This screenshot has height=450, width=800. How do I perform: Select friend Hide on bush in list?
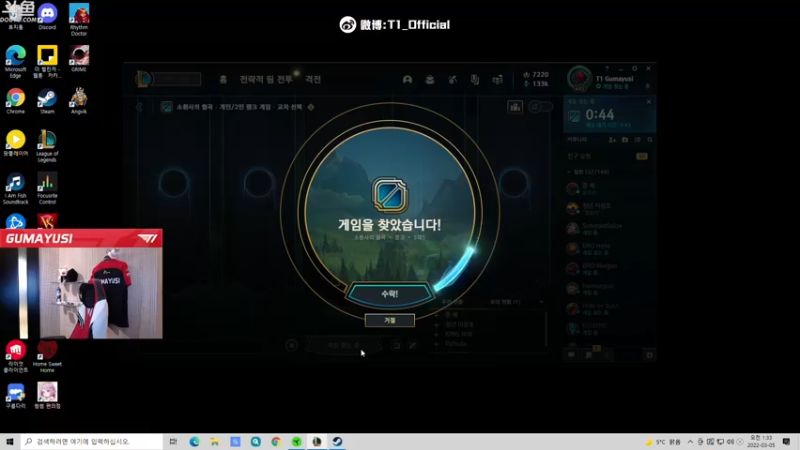click(x=608, y=309)
